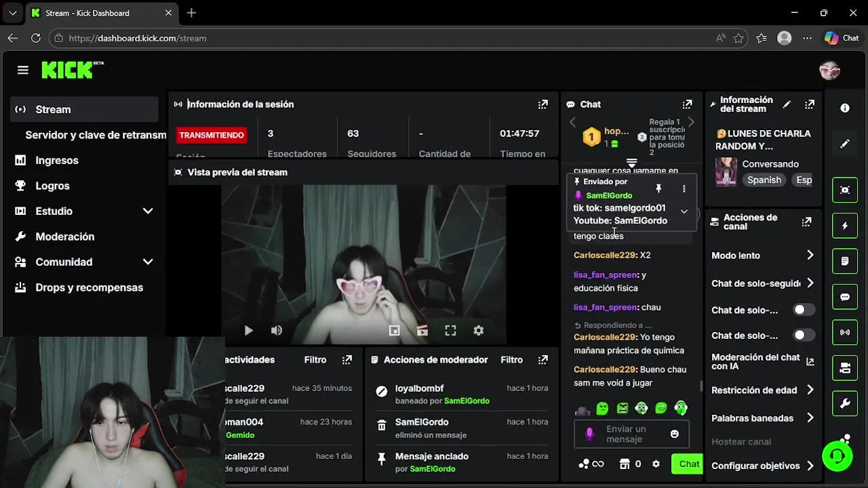Open the profile avatar menu
This screenshot has height=488, width=868.
pos(829,70)
